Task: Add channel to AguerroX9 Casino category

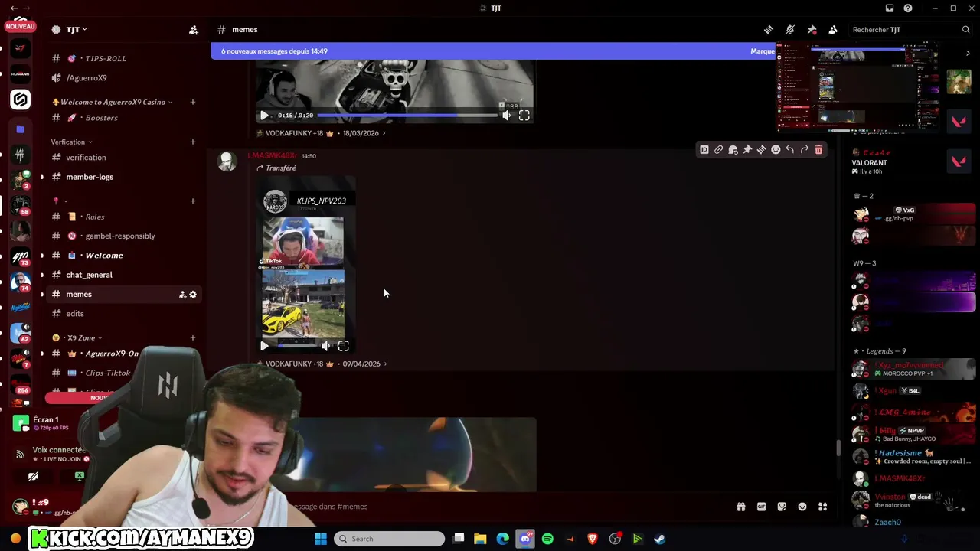Action: pyautogui.click(x=193, y=103)
